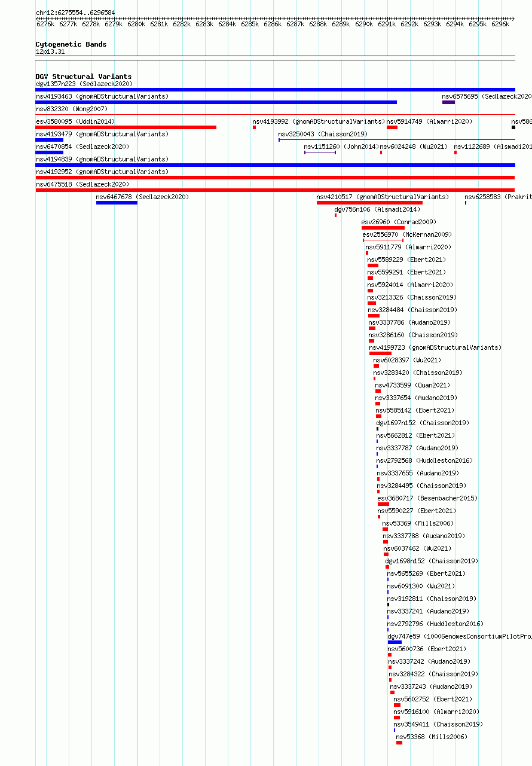532x766 pixels.
Task: Open variant dgv1357n223 (Sedlazeck2020)
Action: pos(84,84)
